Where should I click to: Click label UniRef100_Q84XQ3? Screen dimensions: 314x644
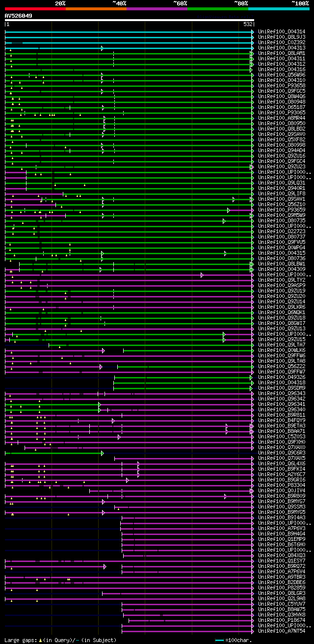282,556
